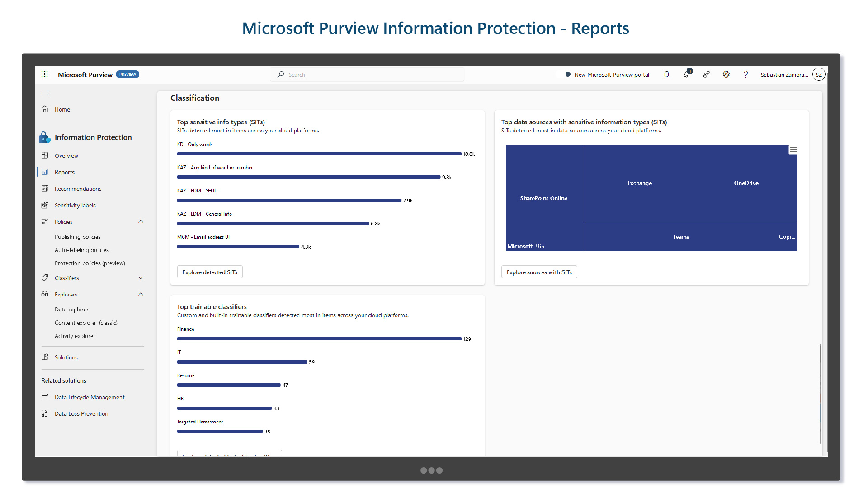
Task: Open Activity explorer
Action: pos(75,336)
